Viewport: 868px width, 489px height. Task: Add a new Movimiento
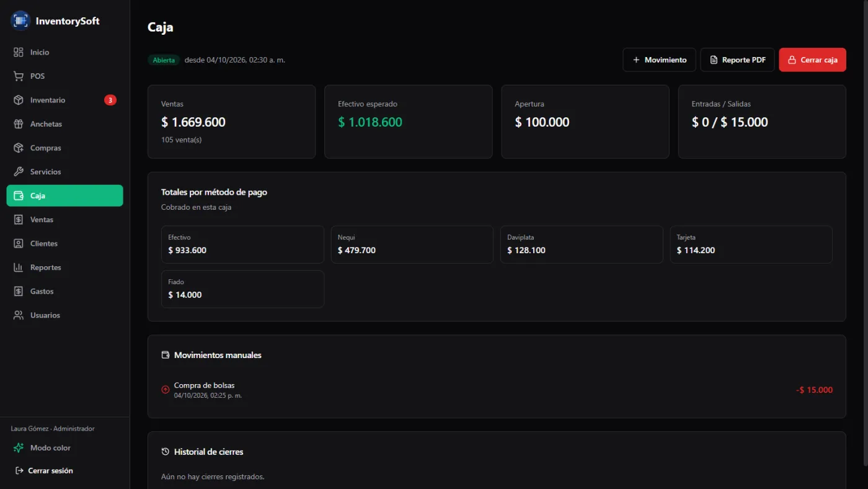coord(660,60)
